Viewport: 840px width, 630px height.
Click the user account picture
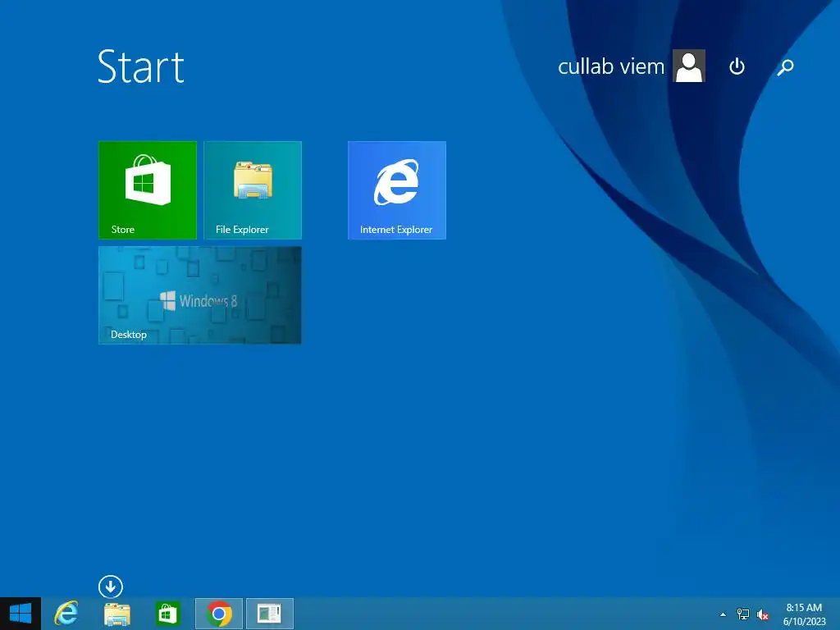[689, 66]
